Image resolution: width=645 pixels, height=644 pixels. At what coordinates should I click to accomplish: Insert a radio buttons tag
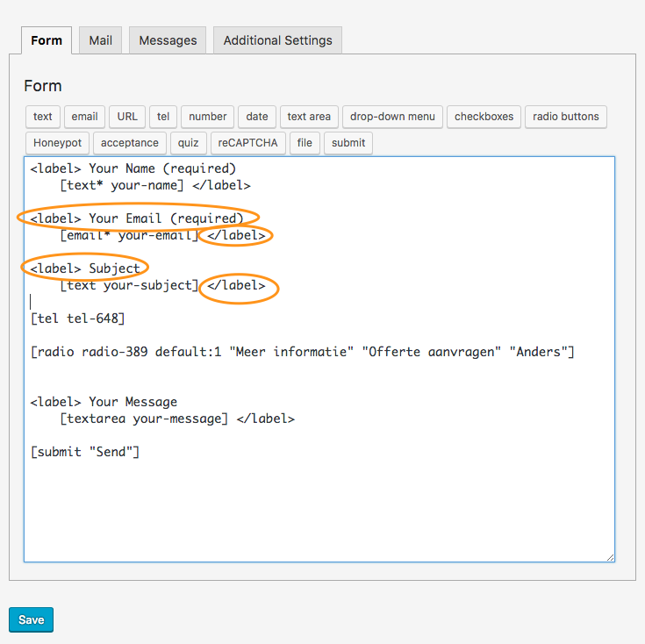point(566,117)
